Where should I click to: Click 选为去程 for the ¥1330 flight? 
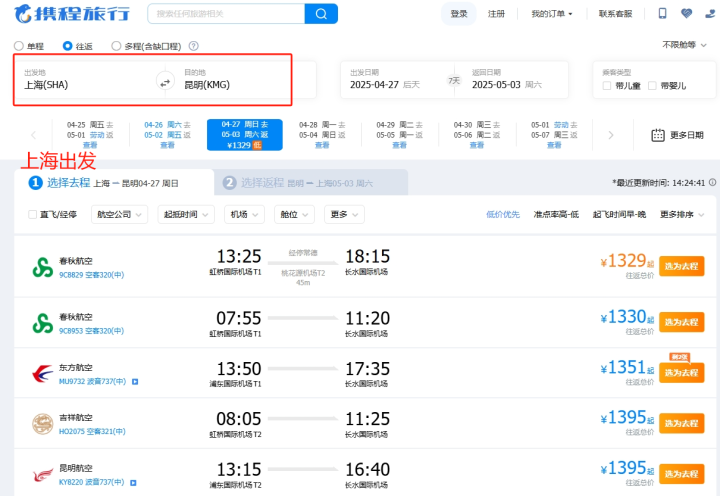point(681,322)
